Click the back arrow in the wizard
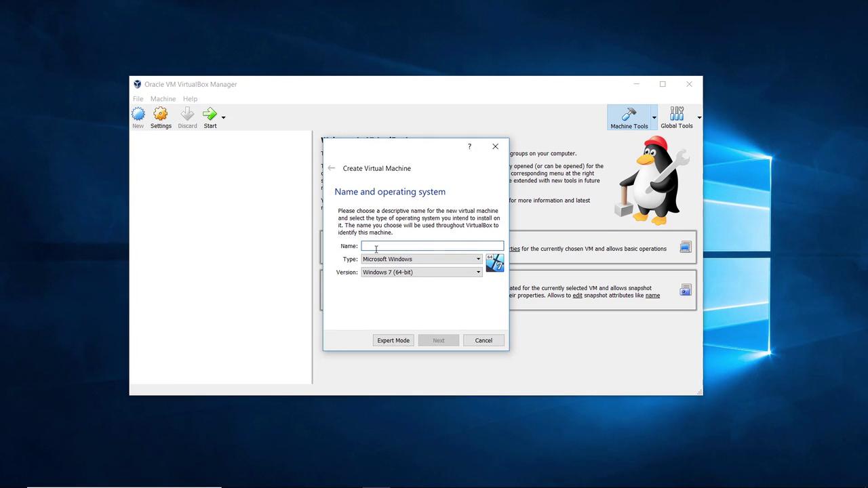868x488 pixels. [x=331, y=168]
